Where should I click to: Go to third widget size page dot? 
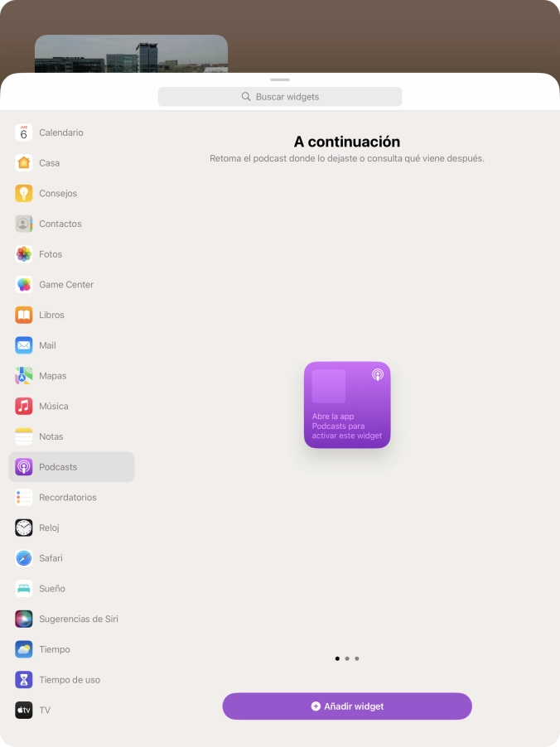[x=357, y=659]
